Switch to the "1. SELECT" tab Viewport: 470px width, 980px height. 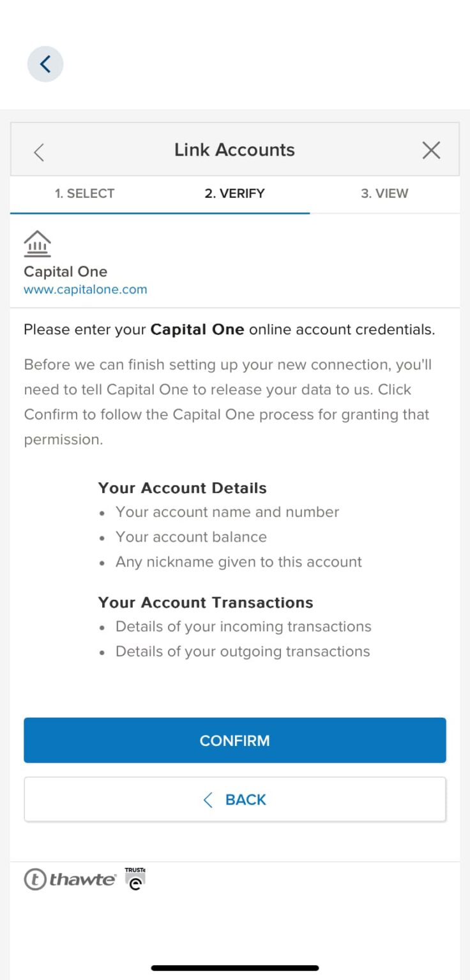coord(85,193)
